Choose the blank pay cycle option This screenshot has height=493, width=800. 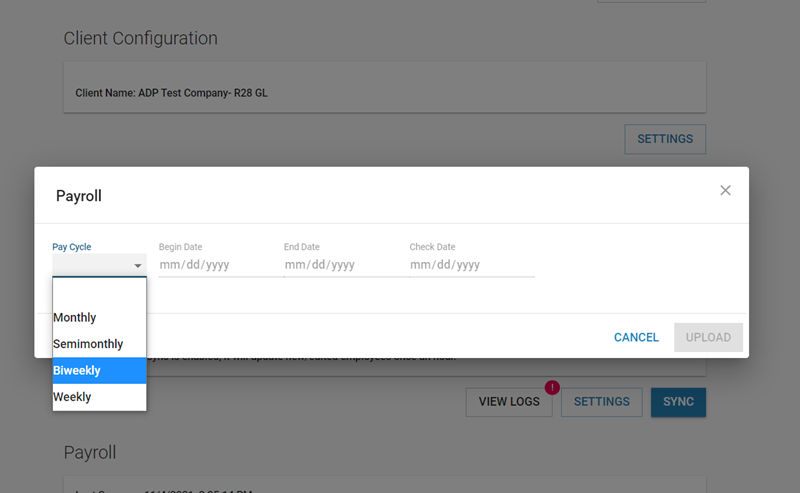coord(99,291)
